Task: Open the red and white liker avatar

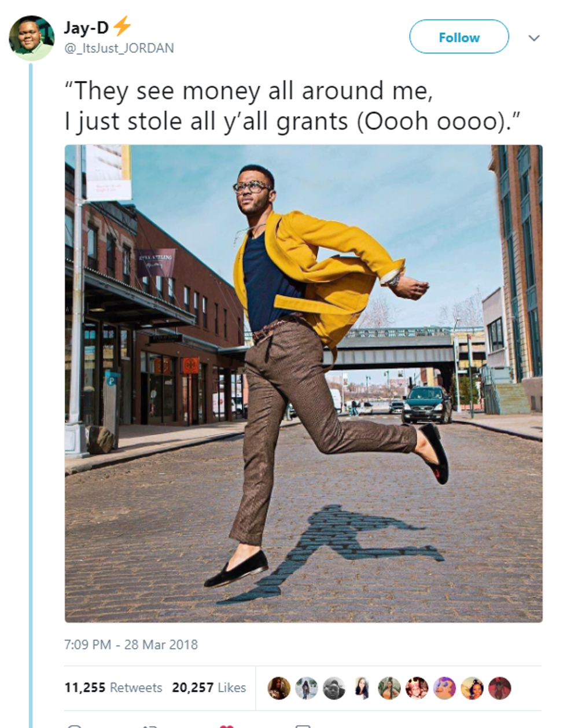Action: click(x=417, y=688)
